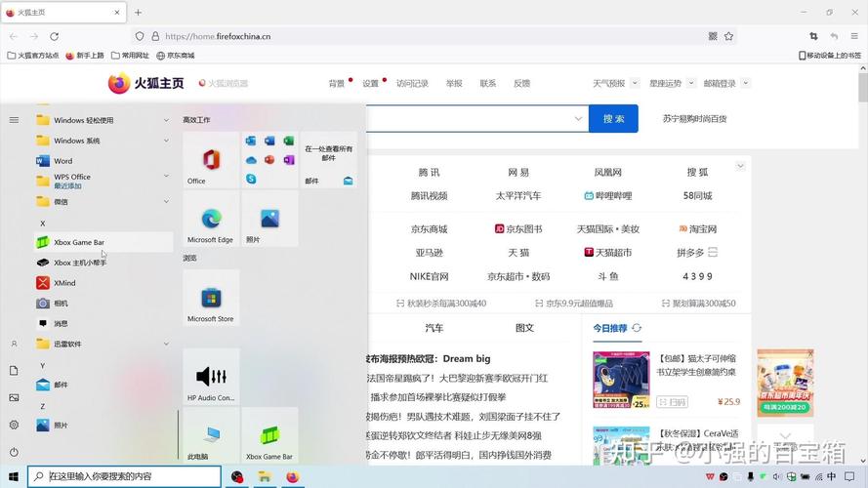Open the 设置 menu item
Viewport: 868px width, 488px height.
tap(370, 84)
